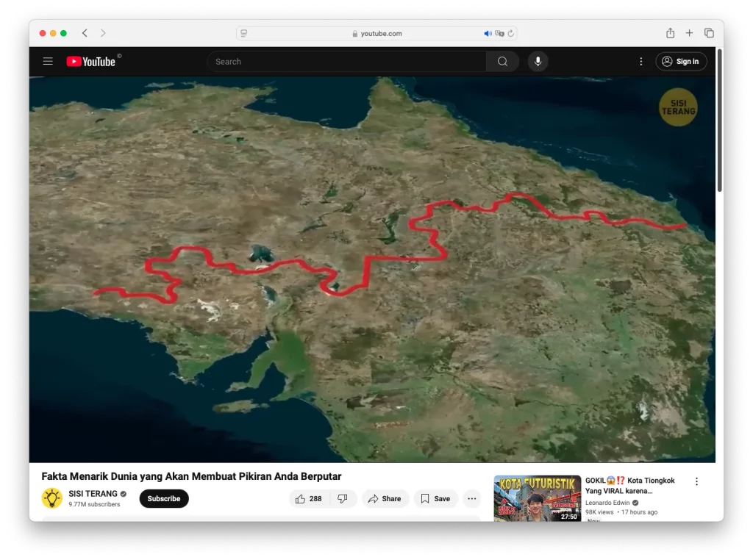The height and width of the screenshot is (560, 753).
Task: Click the video player to pause
Action: click(372, 270)
